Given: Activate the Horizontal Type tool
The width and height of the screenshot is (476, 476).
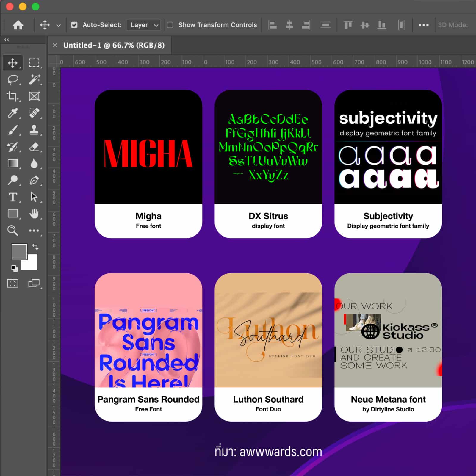Looking at the screenshot, I should tap(12, 197).
